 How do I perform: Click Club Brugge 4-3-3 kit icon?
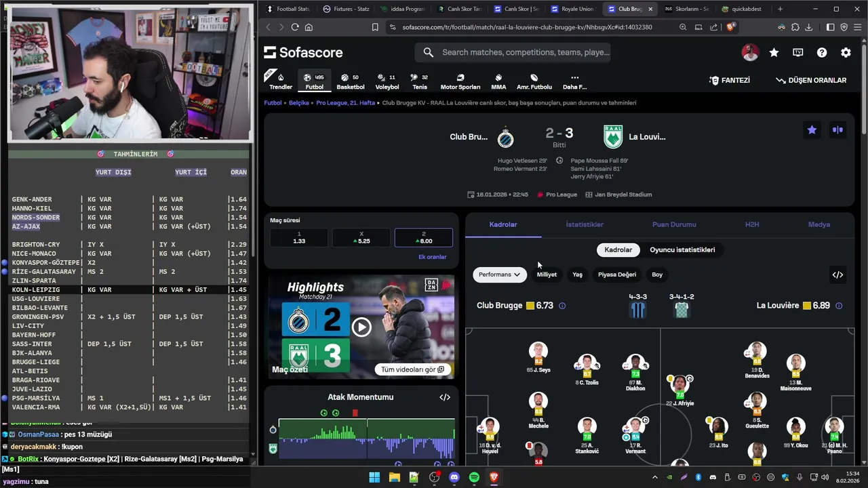tap(638, 310)
